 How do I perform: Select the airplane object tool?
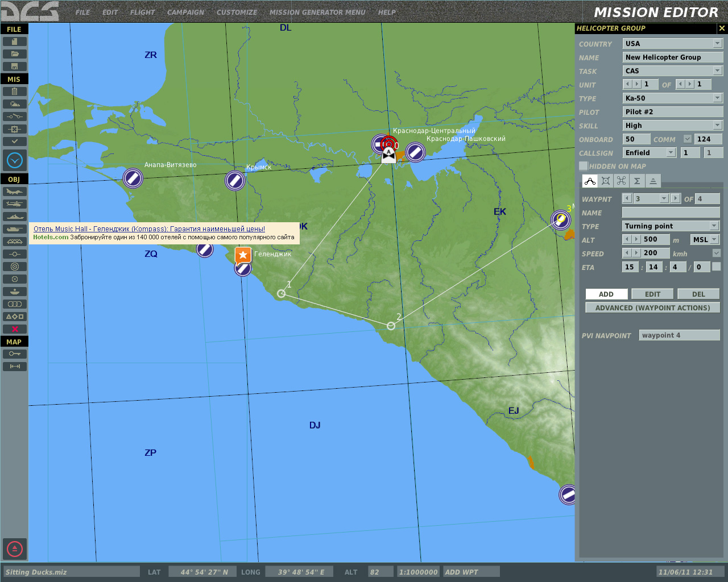tap(14, 192)
